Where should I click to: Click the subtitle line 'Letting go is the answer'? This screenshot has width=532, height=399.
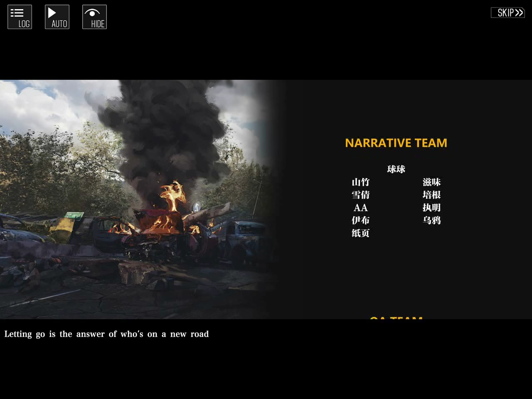tap(106, 334)
